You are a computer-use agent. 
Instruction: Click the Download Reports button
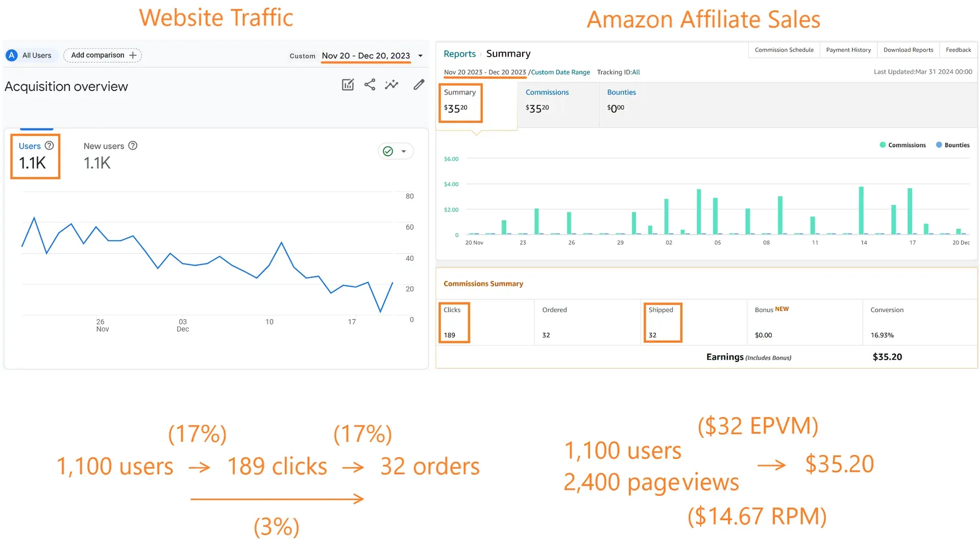click(908, 49)
